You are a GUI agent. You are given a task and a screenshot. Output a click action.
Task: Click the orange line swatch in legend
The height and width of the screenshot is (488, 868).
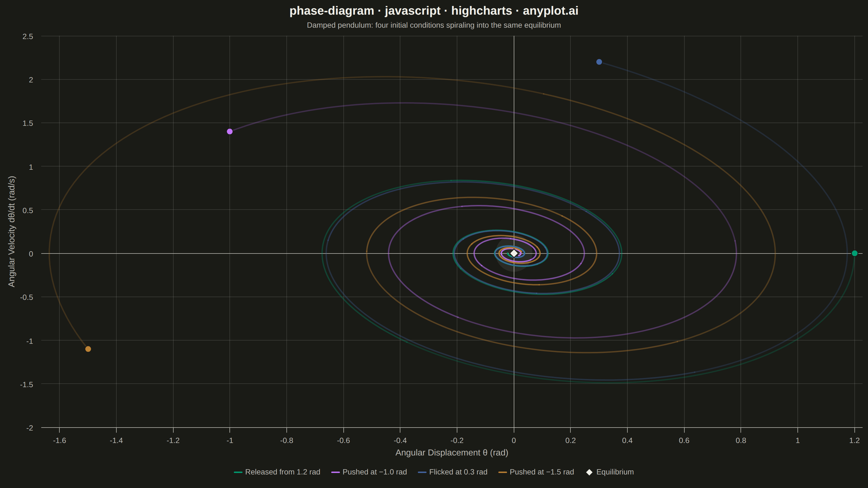click(x=503, y=472)
